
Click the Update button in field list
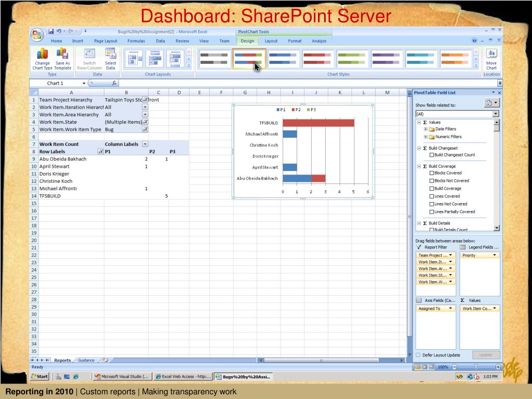click(x=486, y=355)
